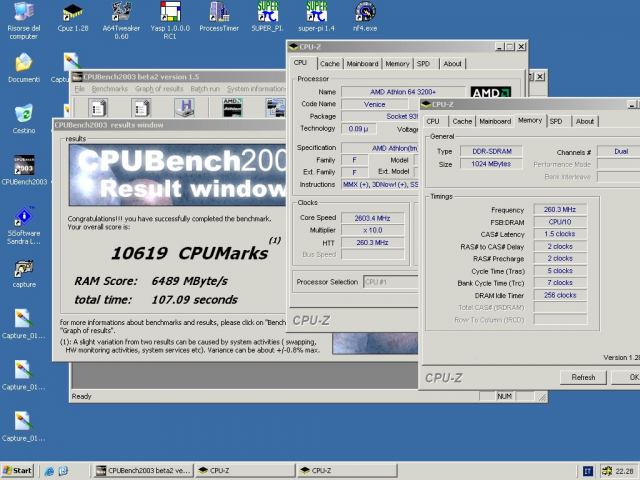Click the memory Frequency 260.3 MHz field
Screen dimensions: 640x480
click(x=560, y=209)
